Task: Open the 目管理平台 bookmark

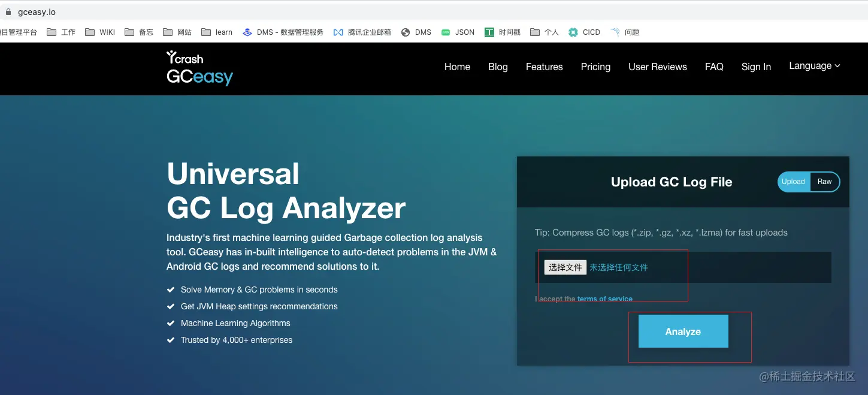Action: [x=19, y=32]
